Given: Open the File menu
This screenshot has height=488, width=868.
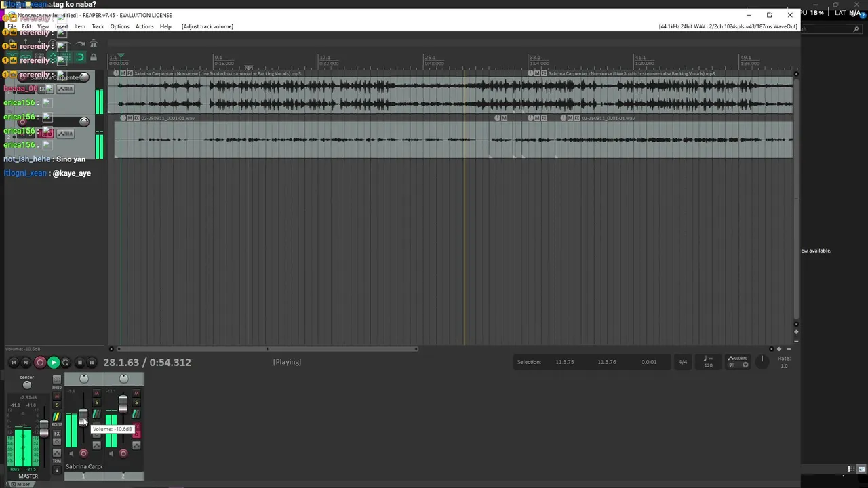Looking at the screenshot, I should tap(12, 26).
